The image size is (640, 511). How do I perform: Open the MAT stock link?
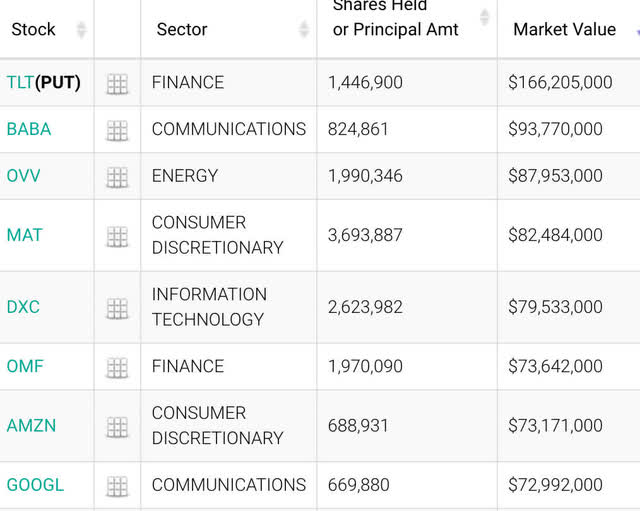pos(24,235)
